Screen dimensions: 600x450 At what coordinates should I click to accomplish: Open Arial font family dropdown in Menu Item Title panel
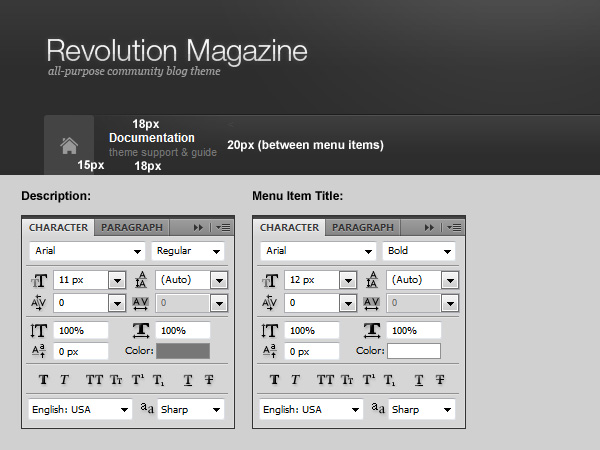click(318, 251)
